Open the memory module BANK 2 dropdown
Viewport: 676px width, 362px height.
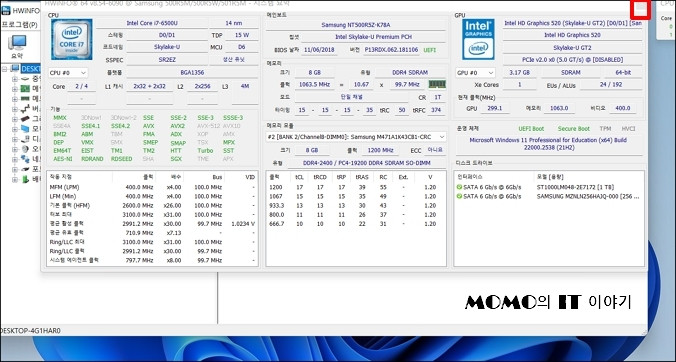pos(356,137)
